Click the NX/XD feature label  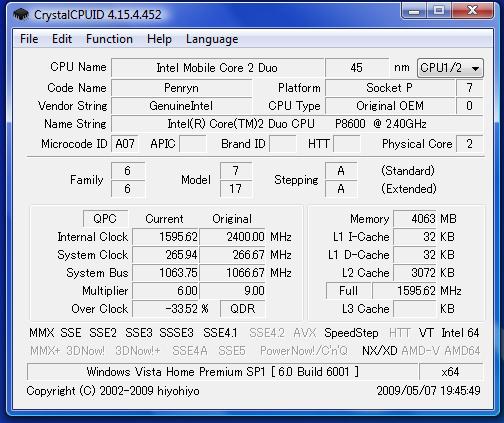(x=380, y=351)
